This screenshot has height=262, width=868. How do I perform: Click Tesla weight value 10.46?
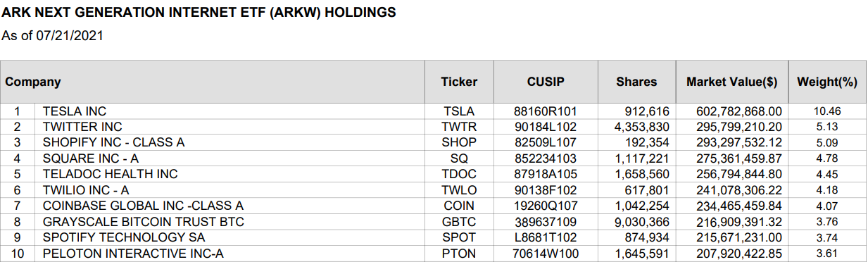pyautogui.click(x=827, y=111)
